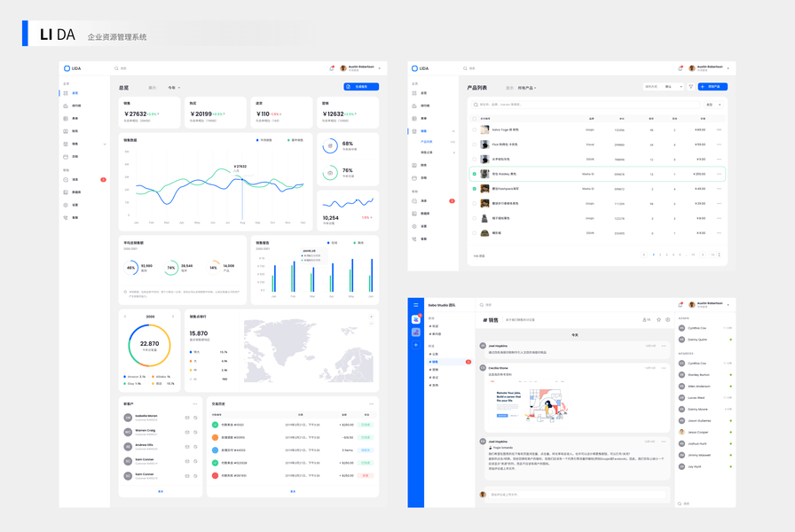The image size is (795, 532).
Task: Change page size stepper in product pagination
Action: pyautogui.click(x=720, y=254)
